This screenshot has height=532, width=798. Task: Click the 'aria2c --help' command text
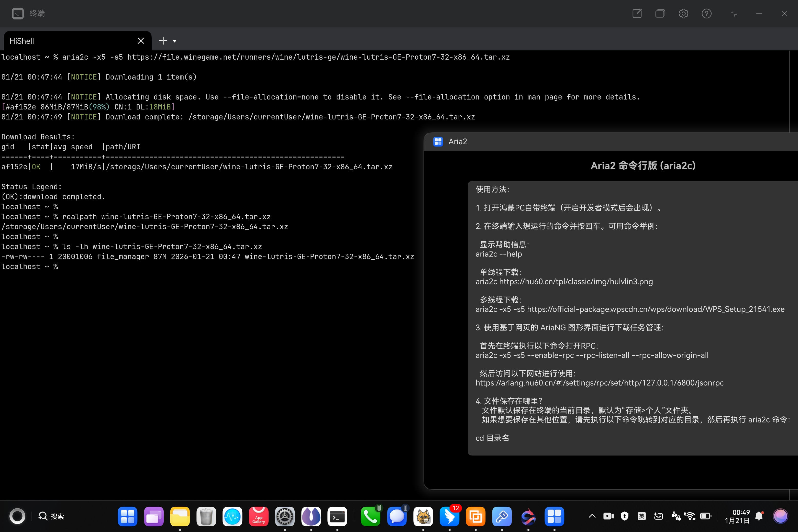point(499,254)
